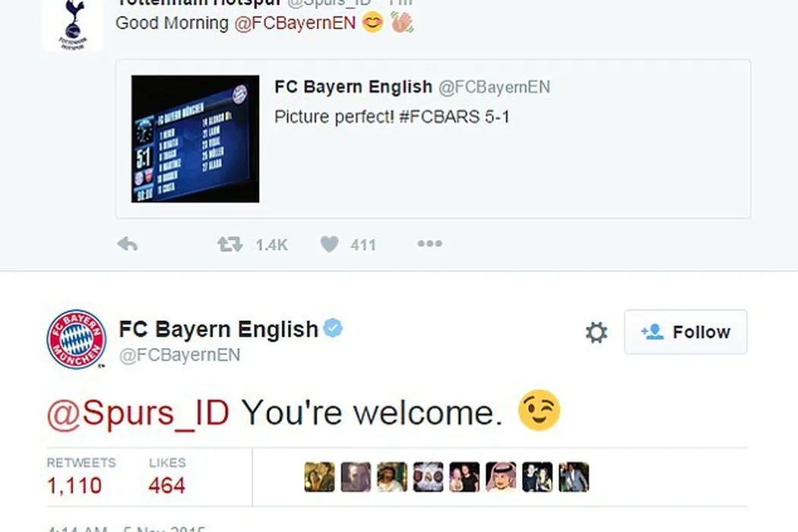Screen dimensions: 798x532
Task: View the 1,110 retweets list
Action: click(81, 477)
